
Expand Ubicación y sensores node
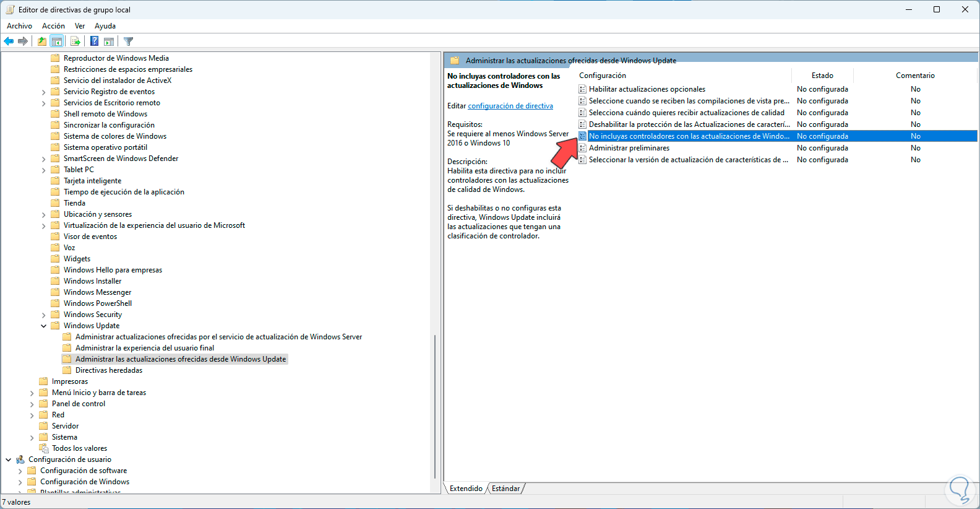[43, 215]
